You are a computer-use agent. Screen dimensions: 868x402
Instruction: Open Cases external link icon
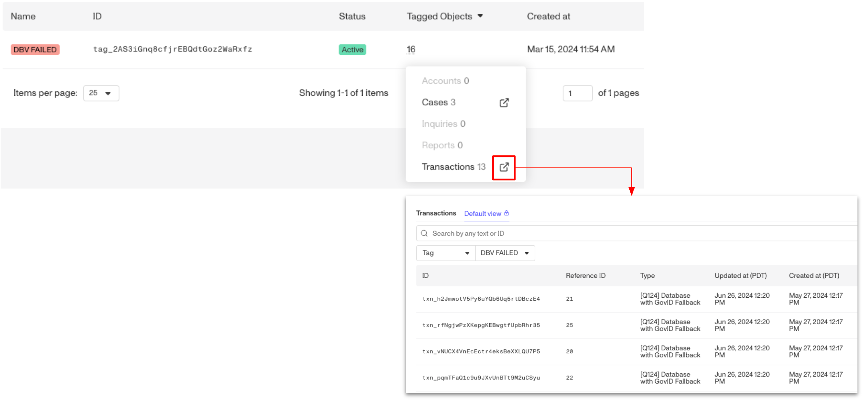pyautogui.click(x=504, y=103)
